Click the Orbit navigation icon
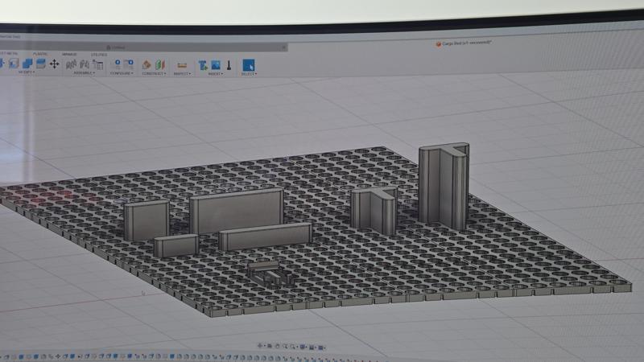 pos(260,346)
